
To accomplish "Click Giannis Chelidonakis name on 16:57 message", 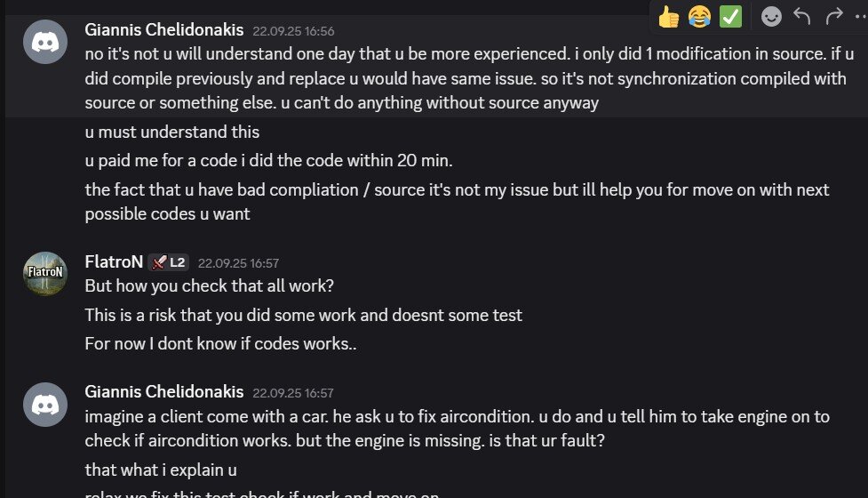I will (x=163, y=391).
